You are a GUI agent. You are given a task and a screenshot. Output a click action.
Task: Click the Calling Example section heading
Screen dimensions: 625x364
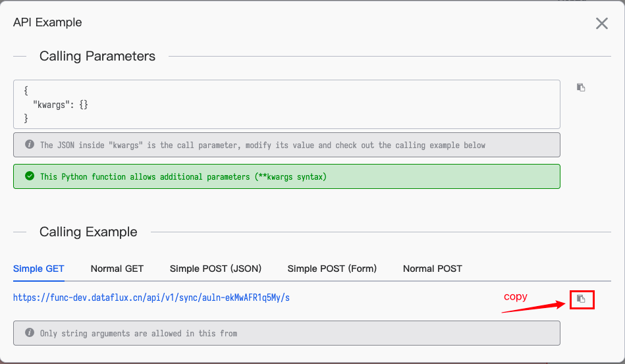pyautogui.click(x=88, y=232)
